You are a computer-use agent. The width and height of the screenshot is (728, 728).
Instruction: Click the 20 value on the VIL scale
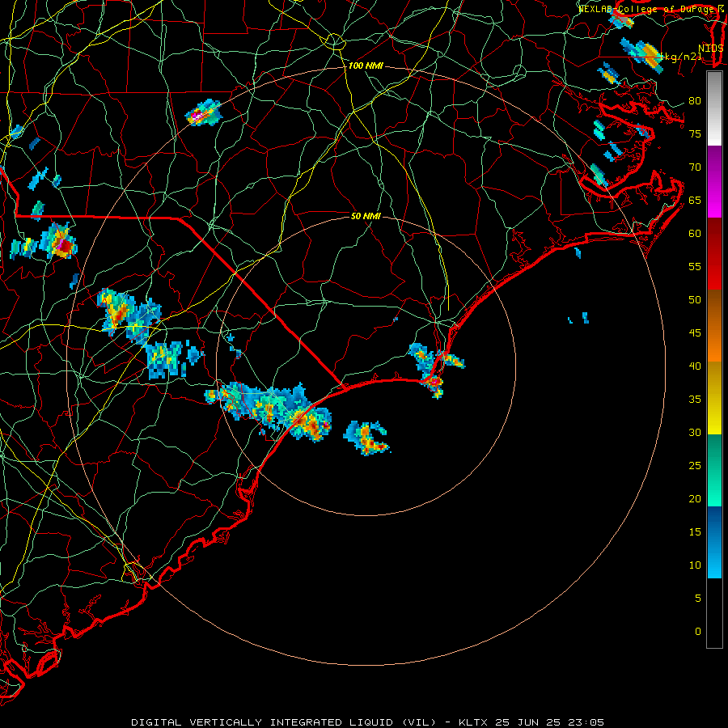[x=695, y=498]
